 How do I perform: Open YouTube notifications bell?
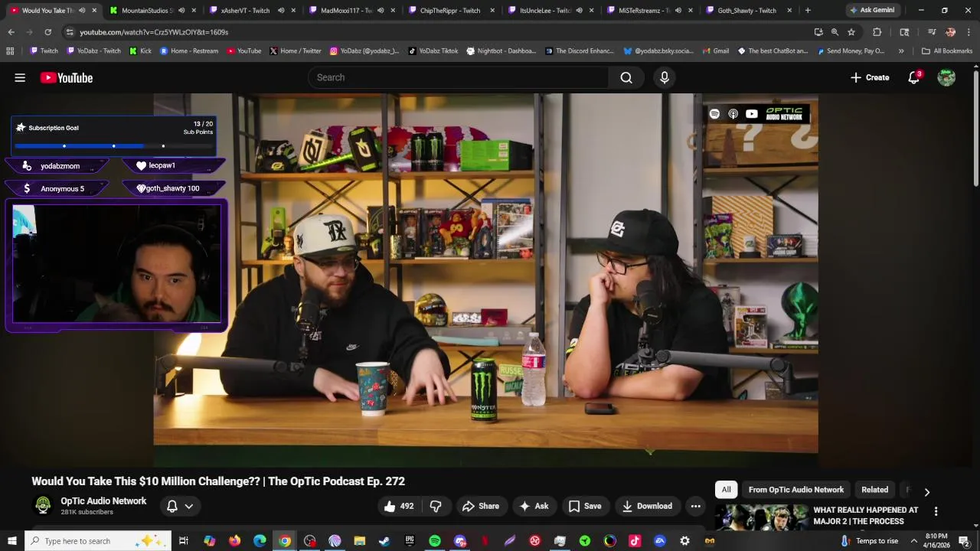913,77
